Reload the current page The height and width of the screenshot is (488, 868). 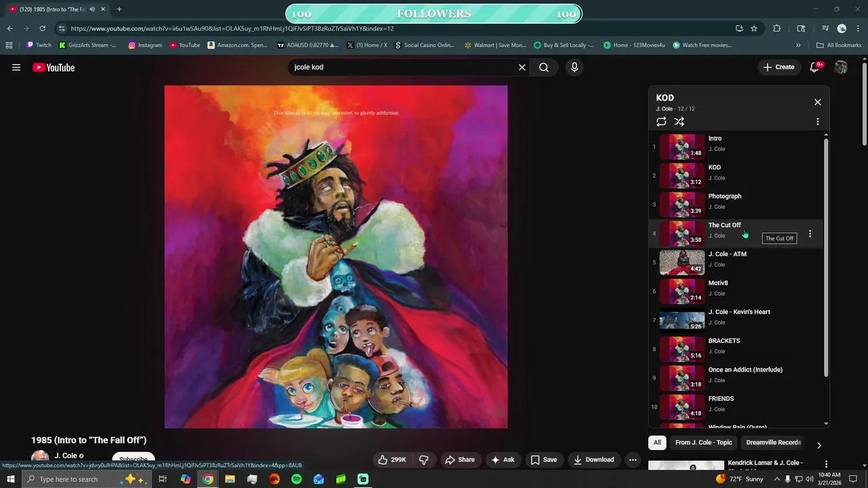click(42, 28)
